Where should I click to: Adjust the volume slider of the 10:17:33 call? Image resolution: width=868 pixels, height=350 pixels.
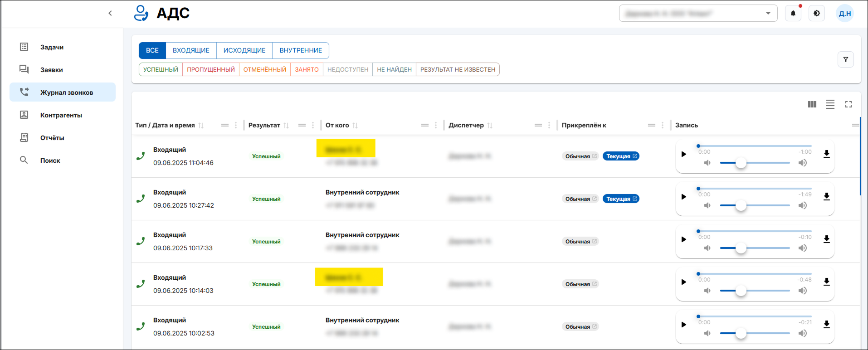(x=741, y=248)
